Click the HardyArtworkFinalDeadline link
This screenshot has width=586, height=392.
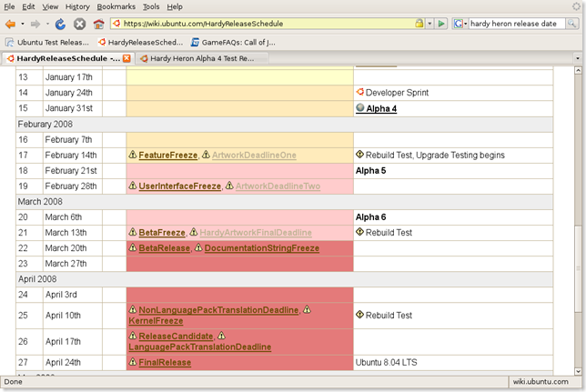(x=256, y=233)
